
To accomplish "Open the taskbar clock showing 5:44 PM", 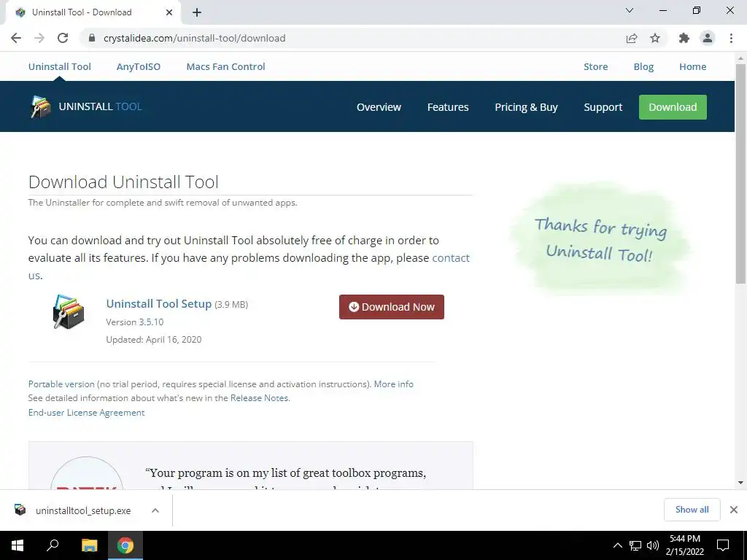I will pos(684,545).
